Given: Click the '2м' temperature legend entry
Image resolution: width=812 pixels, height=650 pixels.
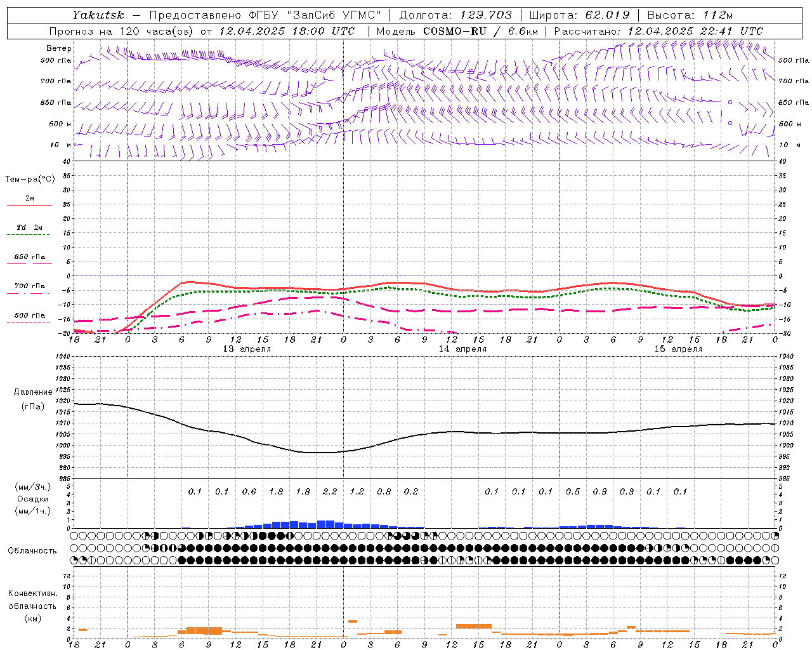Looking at the screenshot, I should (30, 199).
